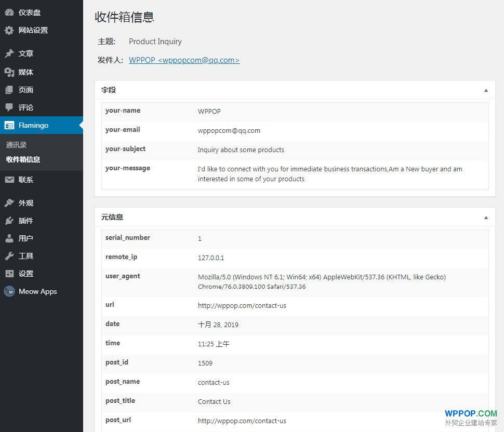
Task: Open the Flamingo menu in sidebar
Action: pos(33,125)
